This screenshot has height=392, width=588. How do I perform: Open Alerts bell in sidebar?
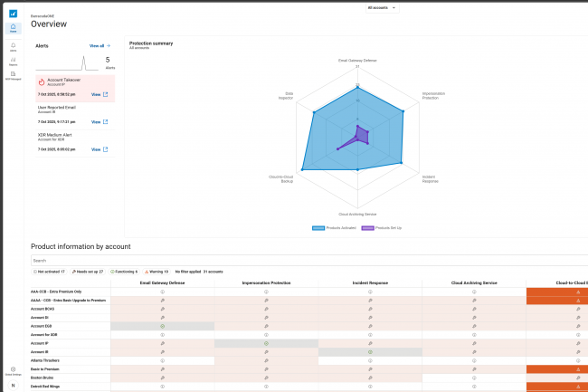(x=13, y=45)
